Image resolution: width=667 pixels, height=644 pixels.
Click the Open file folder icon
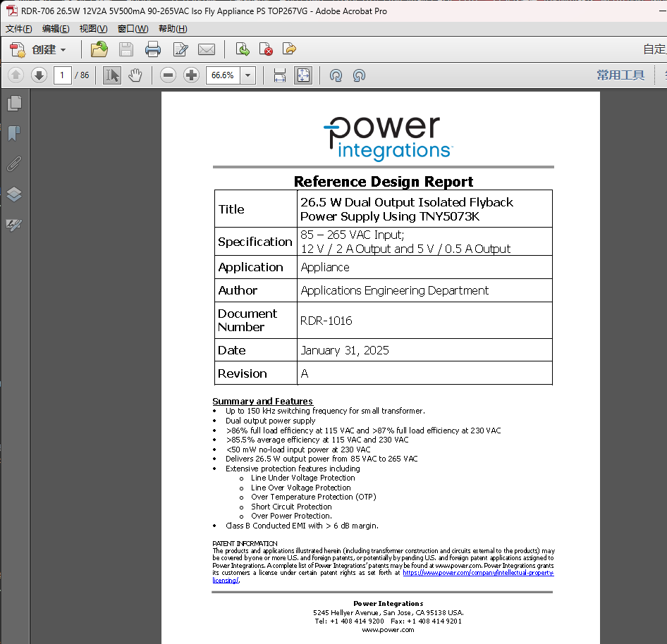pyautogui.click(x=99, y=49)
